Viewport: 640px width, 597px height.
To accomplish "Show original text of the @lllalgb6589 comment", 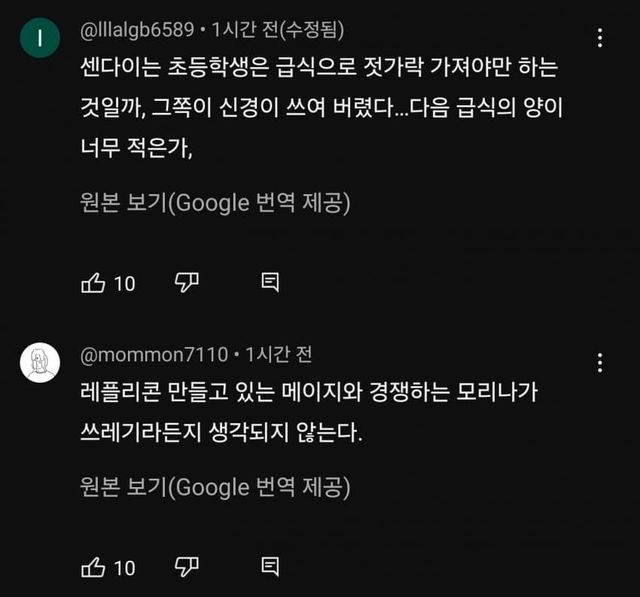I will 214,203.
